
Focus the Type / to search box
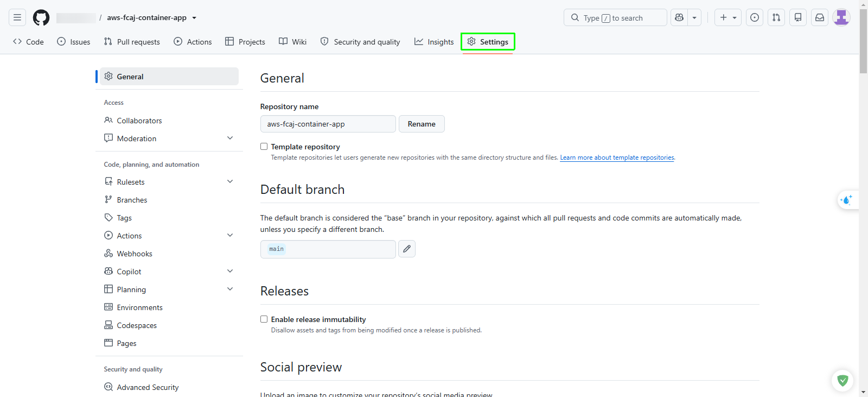pyautogui.click(x=615, y=17)
